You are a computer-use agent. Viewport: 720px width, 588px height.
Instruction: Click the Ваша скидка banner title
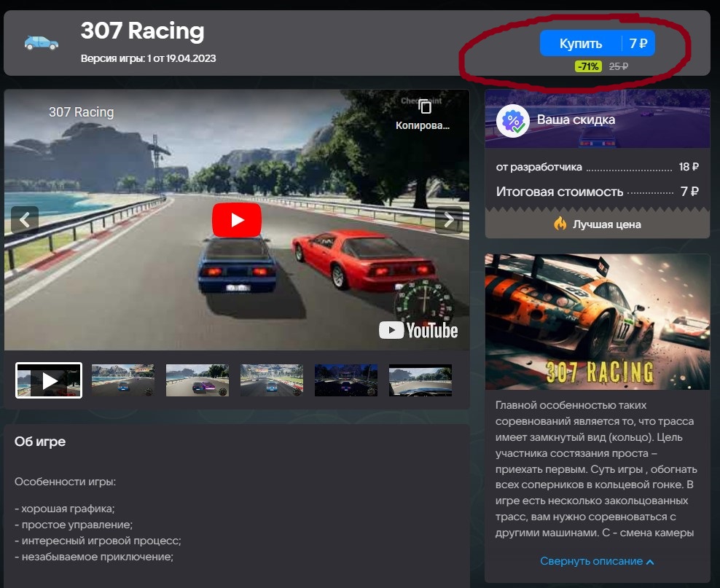point(576,119)
